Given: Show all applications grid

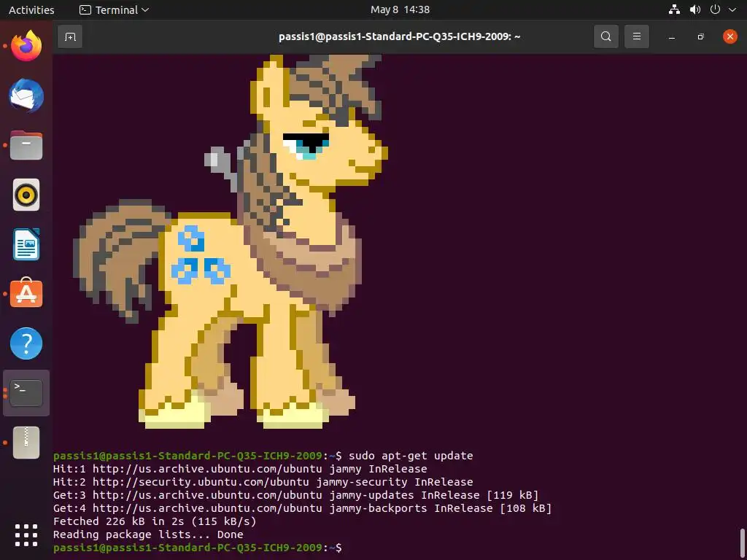Looking at the screenshot, I should point(26,535).
